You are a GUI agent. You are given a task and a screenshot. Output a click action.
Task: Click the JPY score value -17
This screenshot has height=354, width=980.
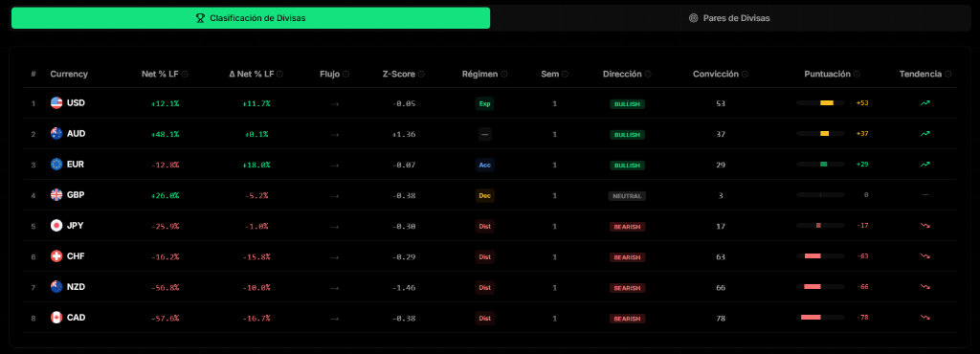[x=863, y=226]
